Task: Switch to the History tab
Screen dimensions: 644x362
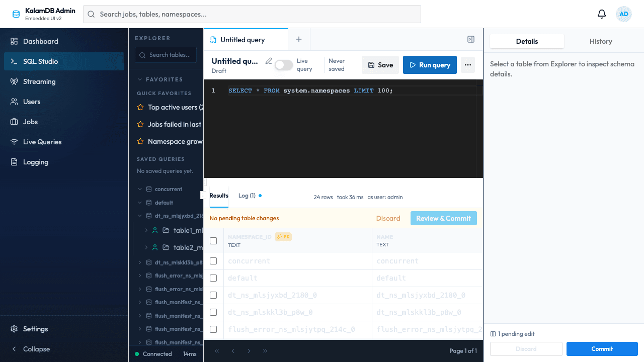Action: coord(601,41)
